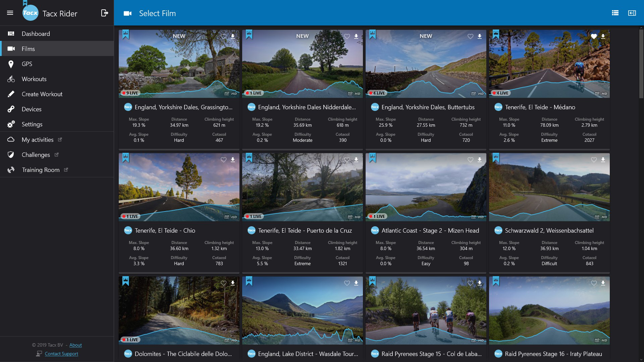Open Devices page
Image resolution: width=644 pixels, height=362 pixels.
[x=57, y=109]
